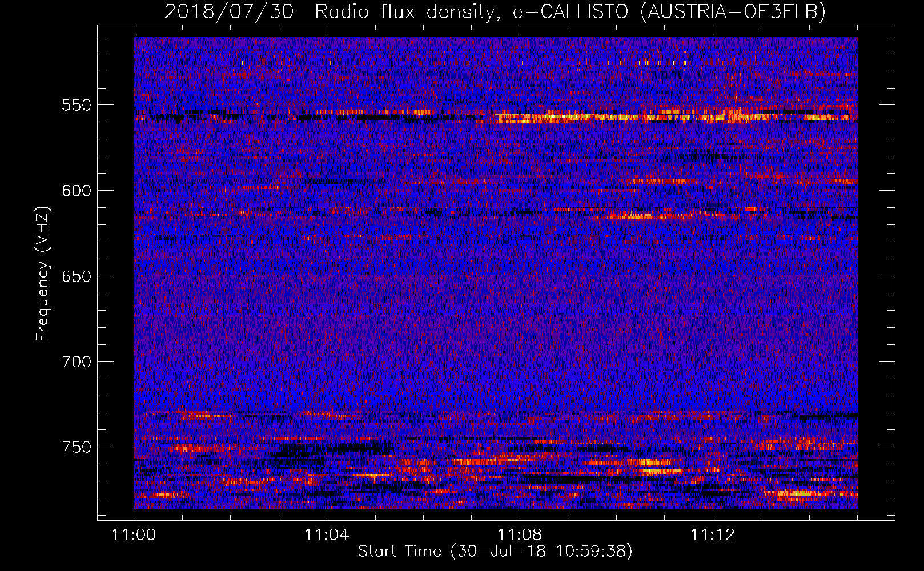Click the 11:00 time tick label
This screenshot has width=924, height=571.
(134, 535)
